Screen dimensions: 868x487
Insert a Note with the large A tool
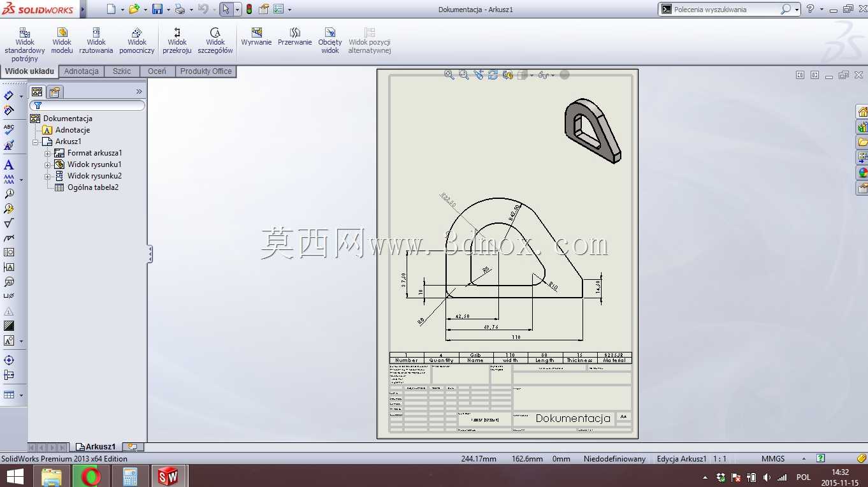pos(9,165)
